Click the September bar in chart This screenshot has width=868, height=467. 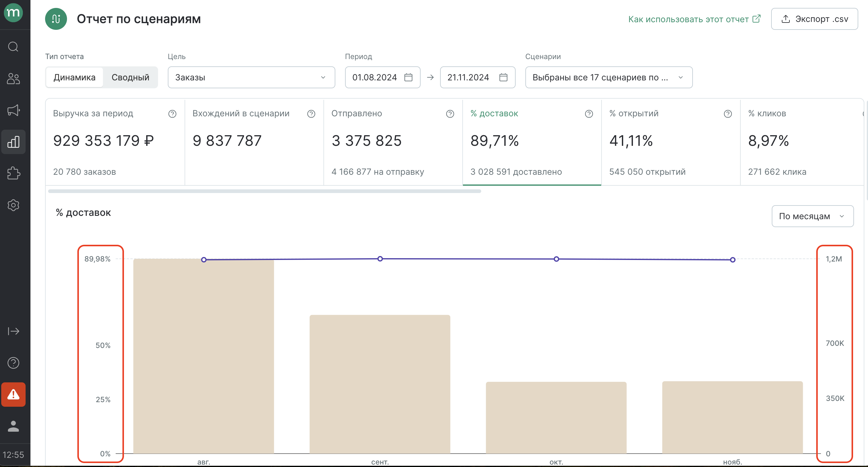[380, 384]
